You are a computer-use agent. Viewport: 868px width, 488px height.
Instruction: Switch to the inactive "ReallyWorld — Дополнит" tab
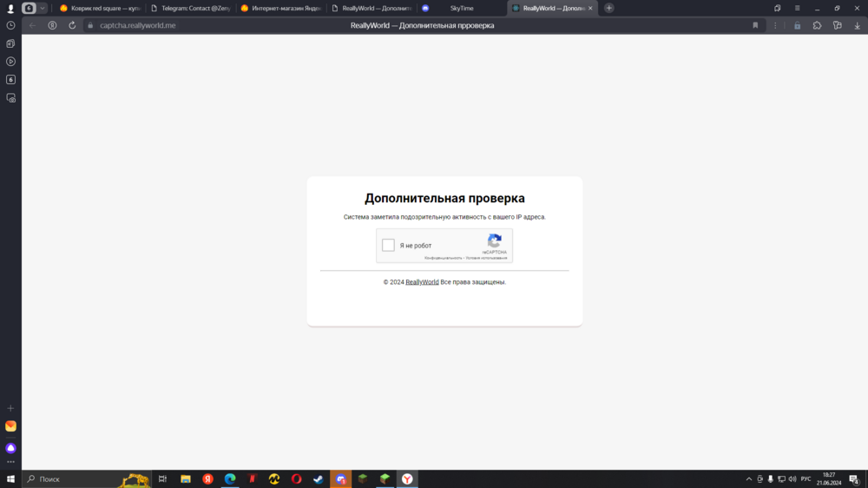tap(372, 9)
